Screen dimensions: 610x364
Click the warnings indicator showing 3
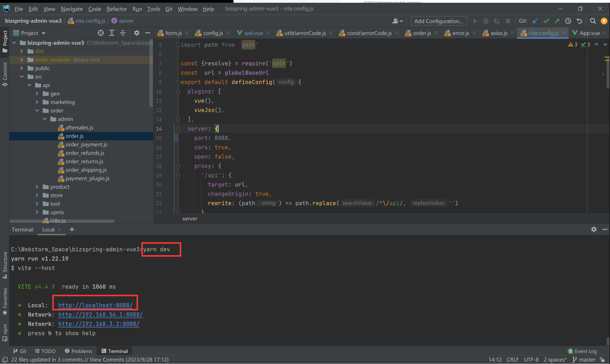click(x=573, y=44)
